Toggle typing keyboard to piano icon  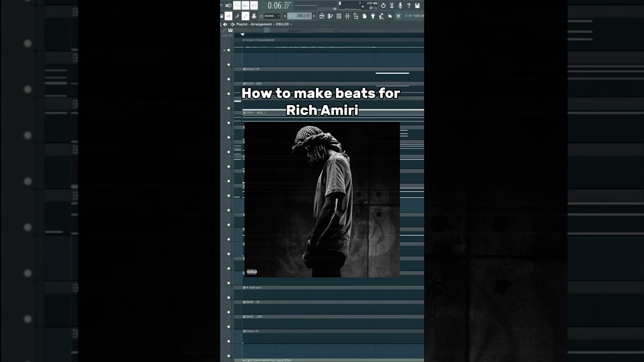[222, 16]
